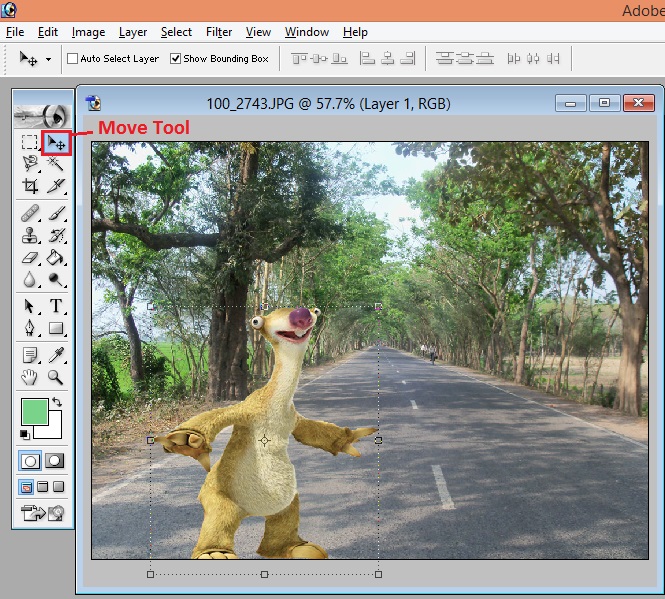
Task: Choose Full Screen Mode with Menu Bar
Action: (42, 487)
